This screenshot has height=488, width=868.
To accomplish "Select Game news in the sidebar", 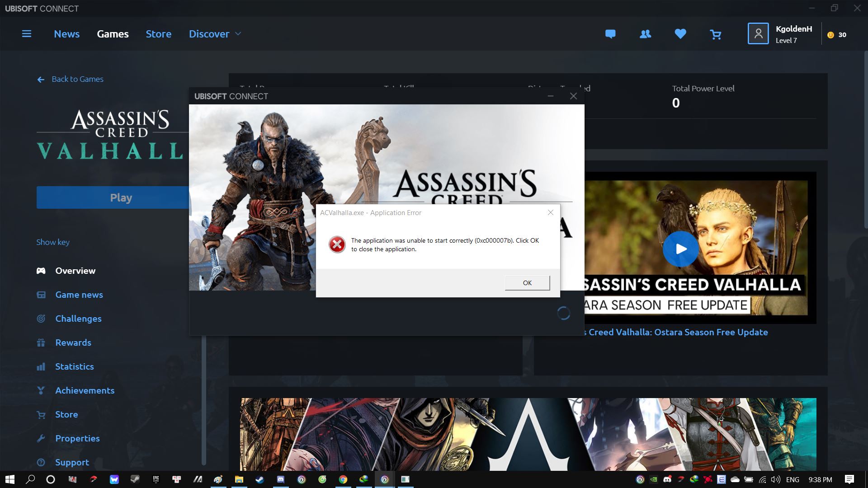I will point(79,295).
